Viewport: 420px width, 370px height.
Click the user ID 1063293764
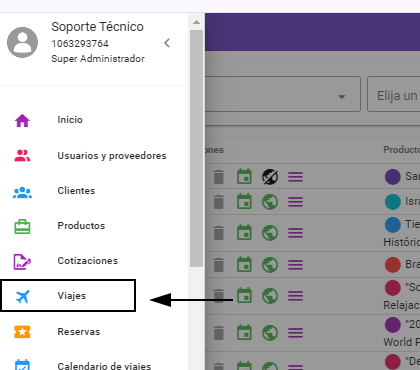click(80, 44)
